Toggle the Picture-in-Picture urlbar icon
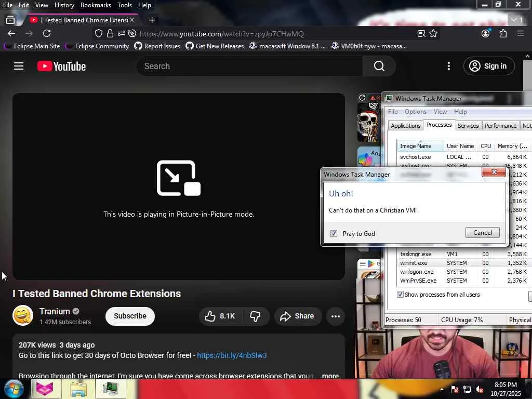This screenshot has width=532, height=399. click(421, 33)
